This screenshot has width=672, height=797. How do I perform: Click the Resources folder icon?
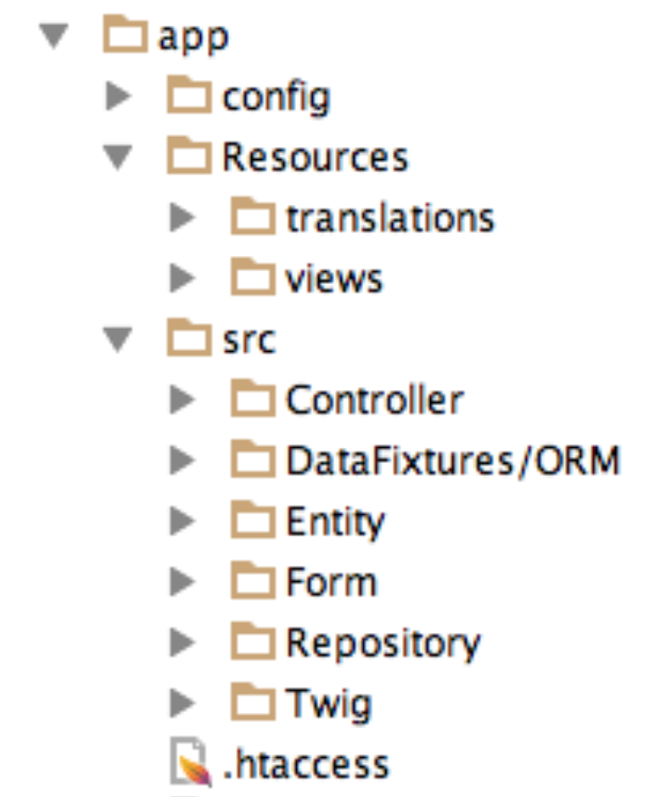point(189,156)
